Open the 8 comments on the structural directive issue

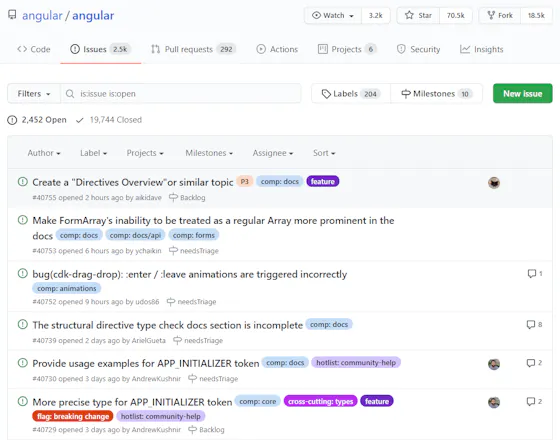coord(534,325)
